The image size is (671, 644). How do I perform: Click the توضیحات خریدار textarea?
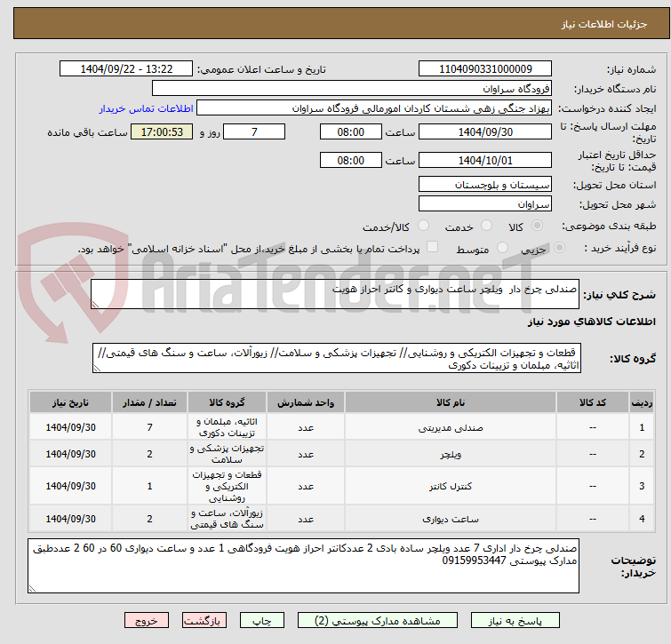[x=303, y=566]
